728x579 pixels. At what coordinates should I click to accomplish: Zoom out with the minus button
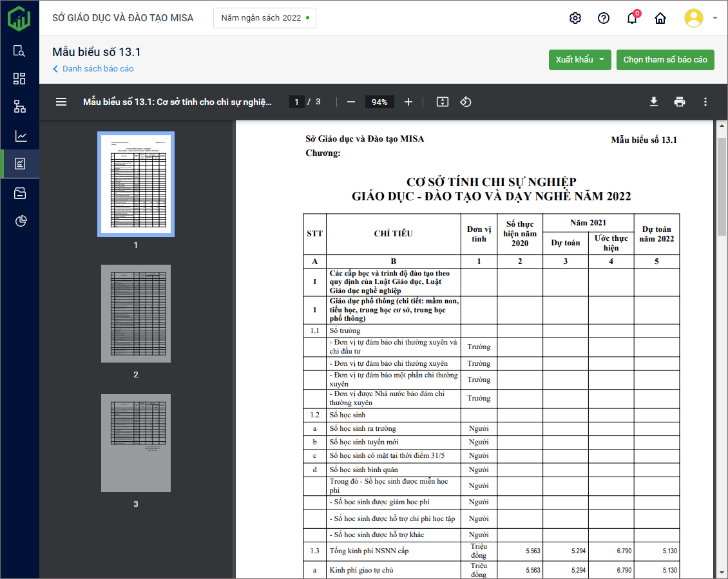click(351, 102)
